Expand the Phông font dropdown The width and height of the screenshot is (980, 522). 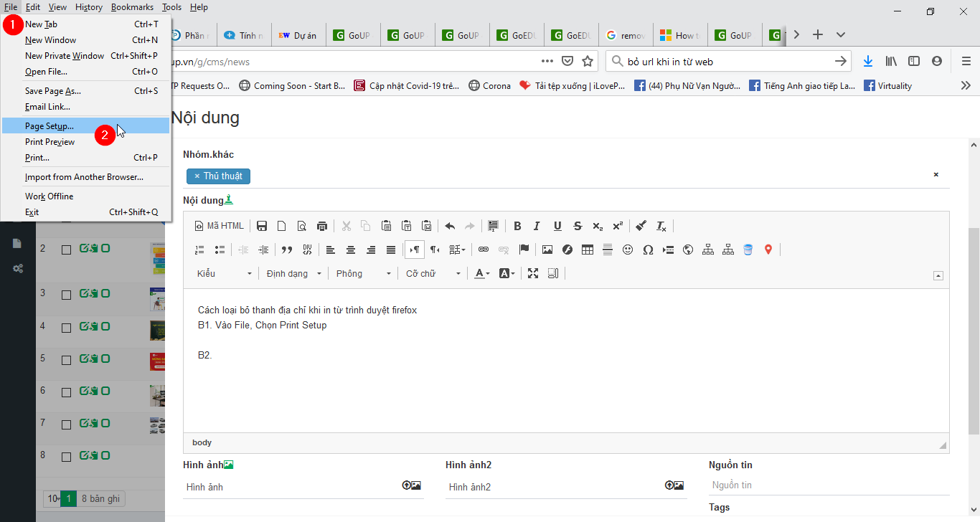coord(364,273)
